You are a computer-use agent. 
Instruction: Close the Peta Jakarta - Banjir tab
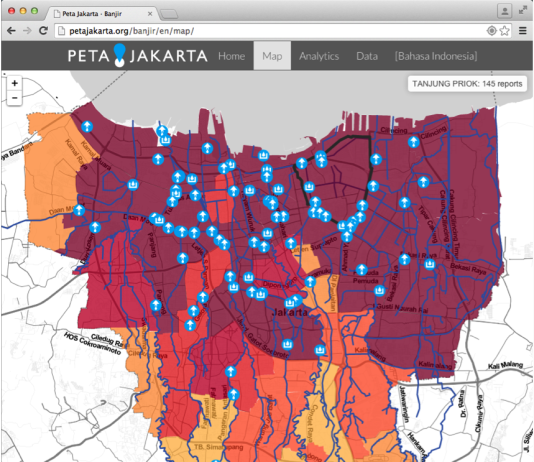coord(150,14)
